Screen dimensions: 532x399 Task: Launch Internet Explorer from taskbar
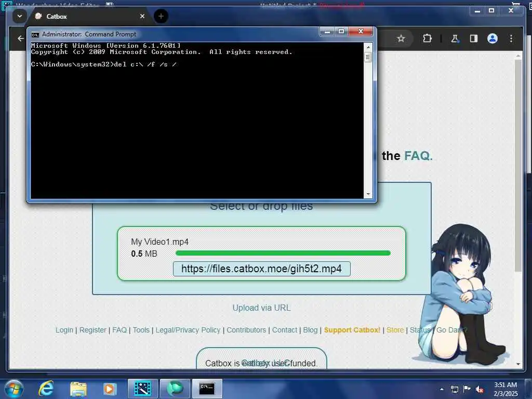46,389
